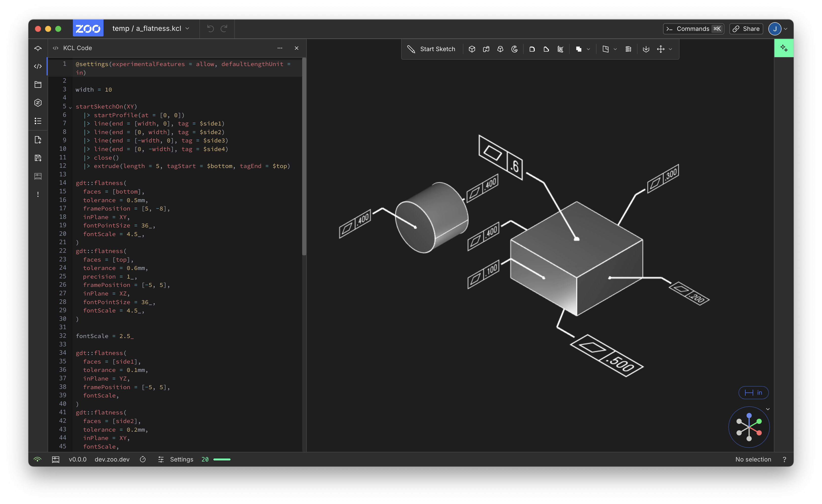This screenshot has height=504, width=822.
Task: Click the Chamfer tool icon
Action: (x=546, y=49)
